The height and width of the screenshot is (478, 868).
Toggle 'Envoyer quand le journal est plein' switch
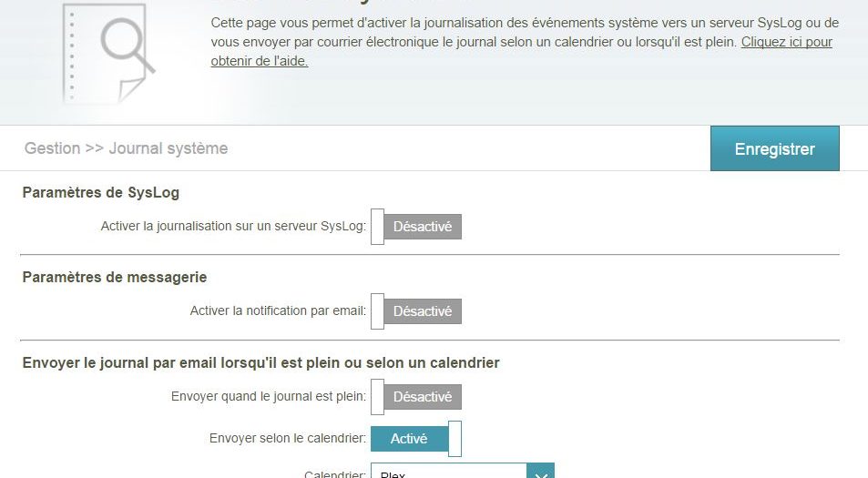[416, 397]
